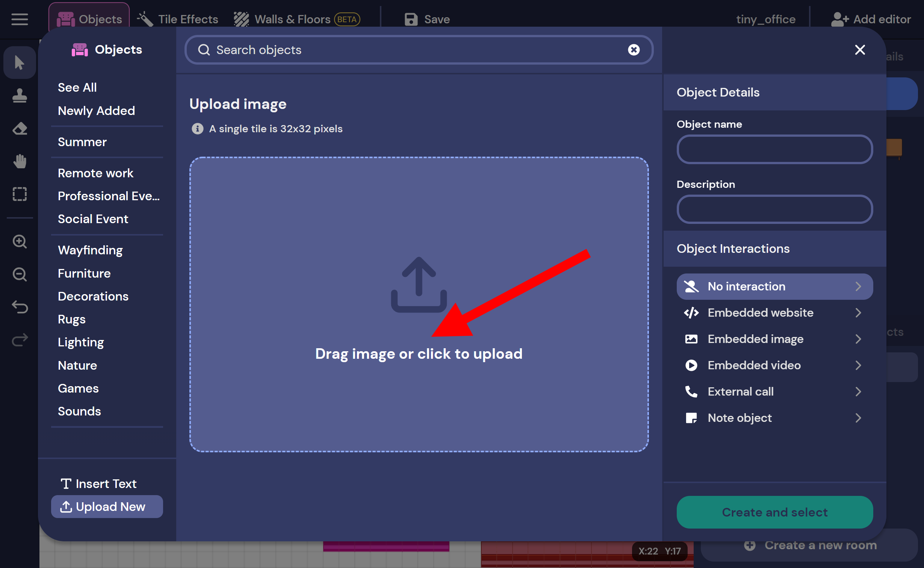This screenshot has width=924, height=568.
Task: Open the Furniture category
Action: click(x=84, y=273)
